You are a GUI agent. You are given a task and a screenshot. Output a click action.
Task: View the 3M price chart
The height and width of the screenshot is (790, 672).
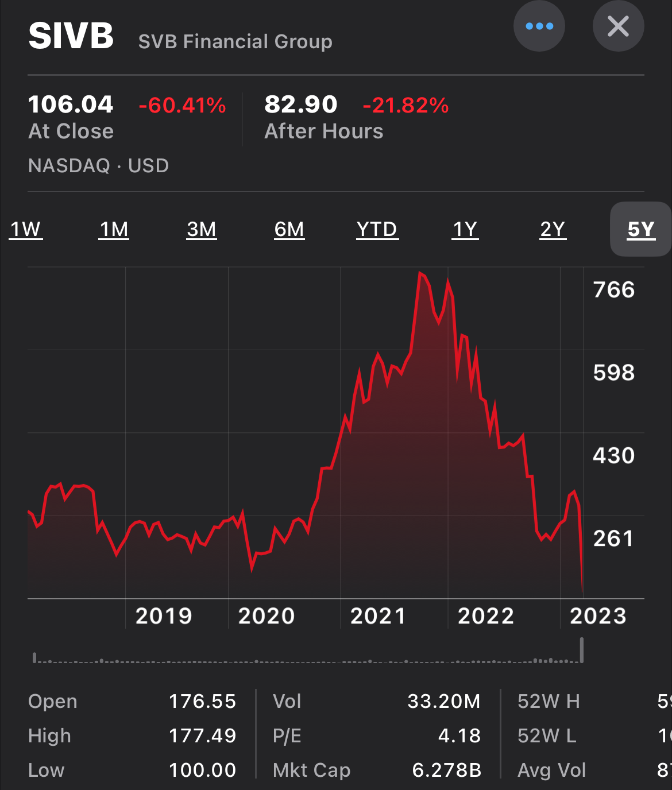point(202,229)
